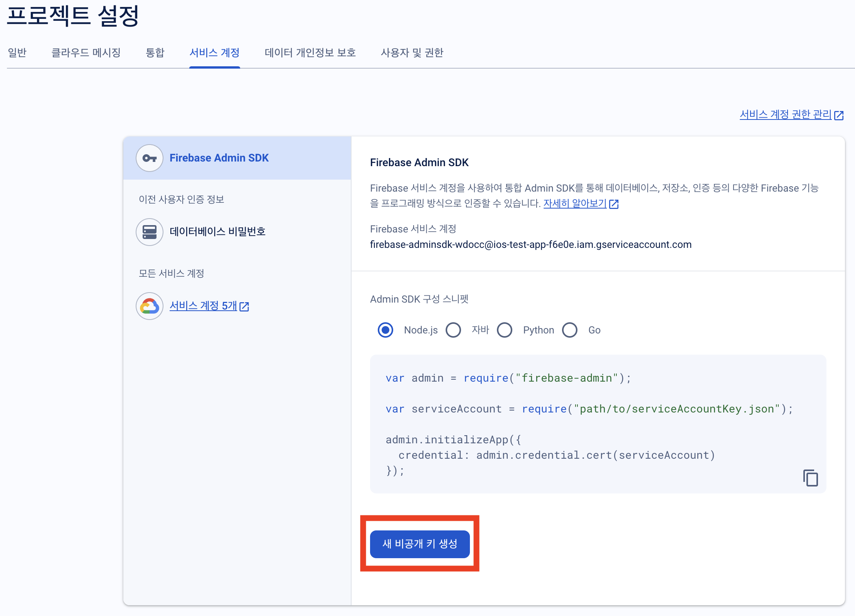Switch to the 사용자 및 권한 tab
Viewport: 855px width, 616px height.
(412, 52)
